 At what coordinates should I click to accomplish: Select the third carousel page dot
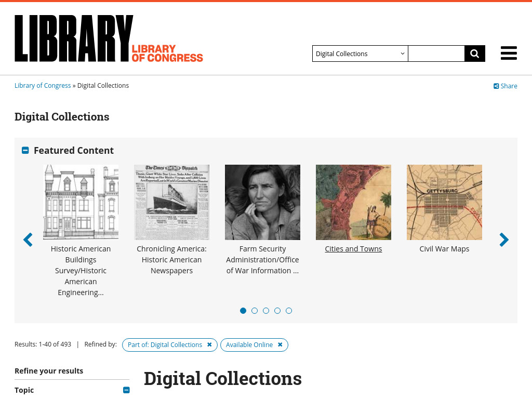[266, 311]
